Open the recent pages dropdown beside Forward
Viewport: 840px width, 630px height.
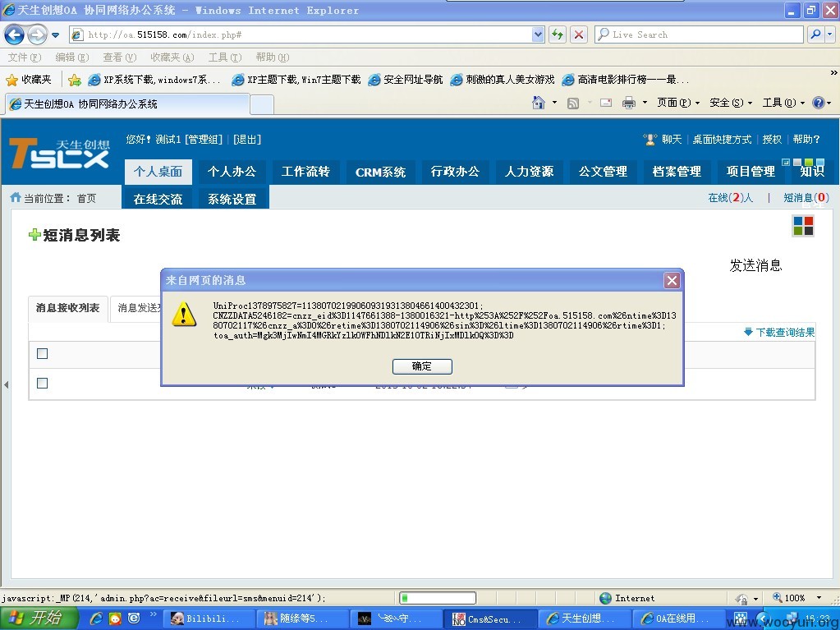coord(55,35)
